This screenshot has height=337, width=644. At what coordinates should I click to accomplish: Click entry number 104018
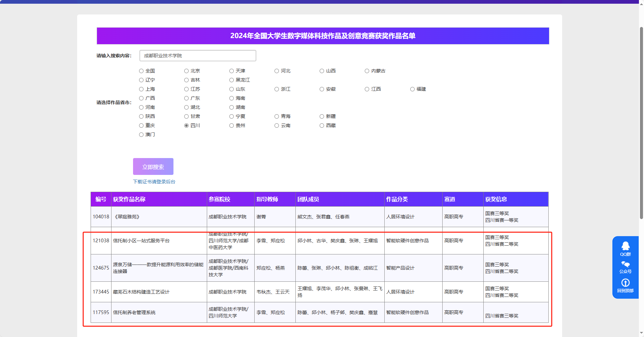tap(101, 217)
